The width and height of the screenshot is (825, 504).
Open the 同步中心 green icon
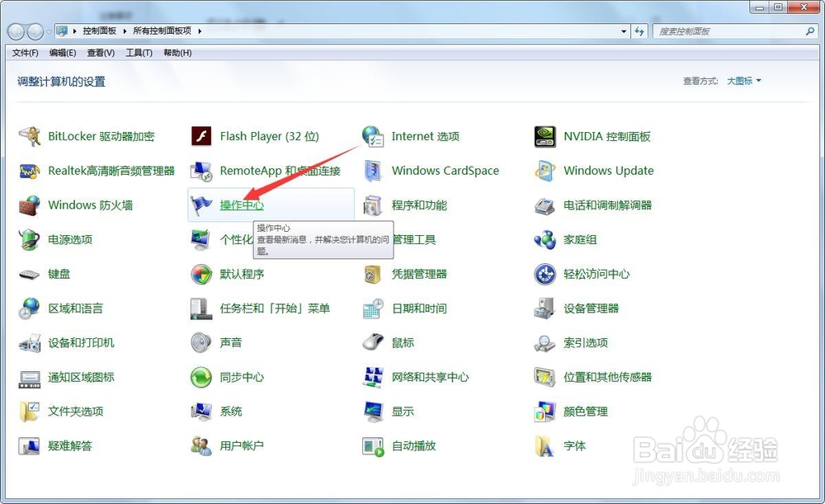coord(201,377)
